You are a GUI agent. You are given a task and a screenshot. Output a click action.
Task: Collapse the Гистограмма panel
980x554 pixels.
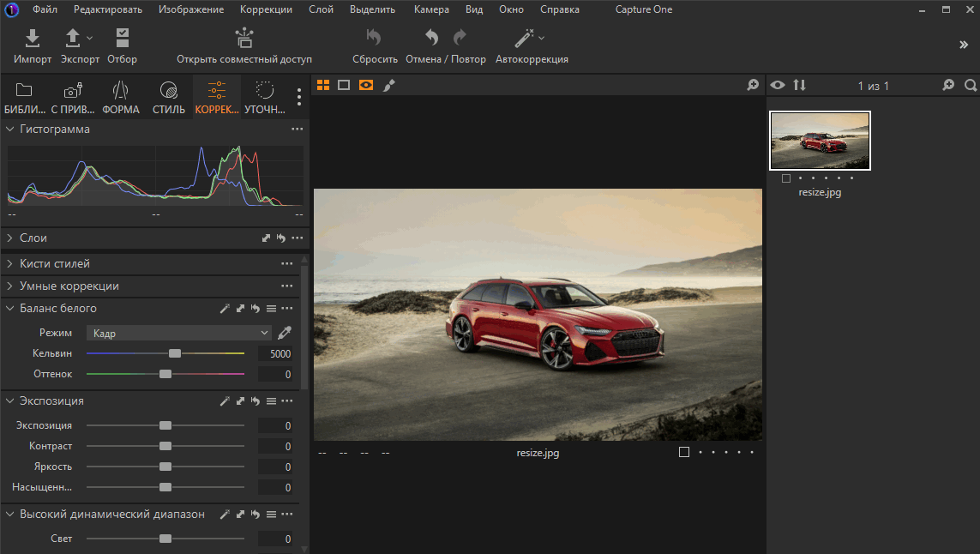pyautogui.click(x=10, y=129)
